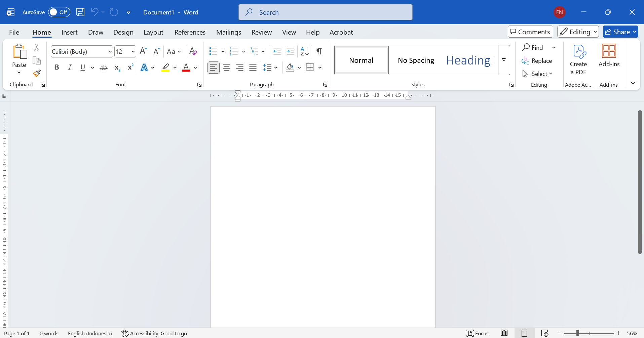Click the Strikethrough icon
Viewport: 644px width, 338px height.
104,68
